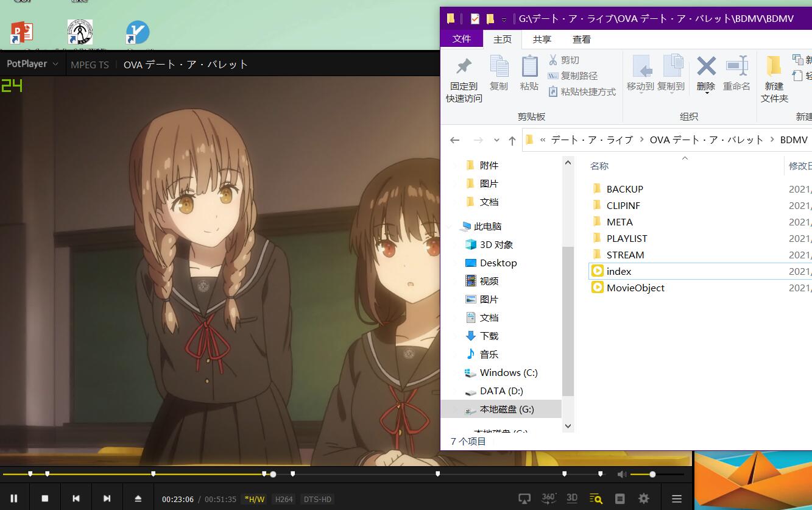
Task: Switch to the 共享 ribbon tab
Action: pyautogui.click(x=542, y=39)
